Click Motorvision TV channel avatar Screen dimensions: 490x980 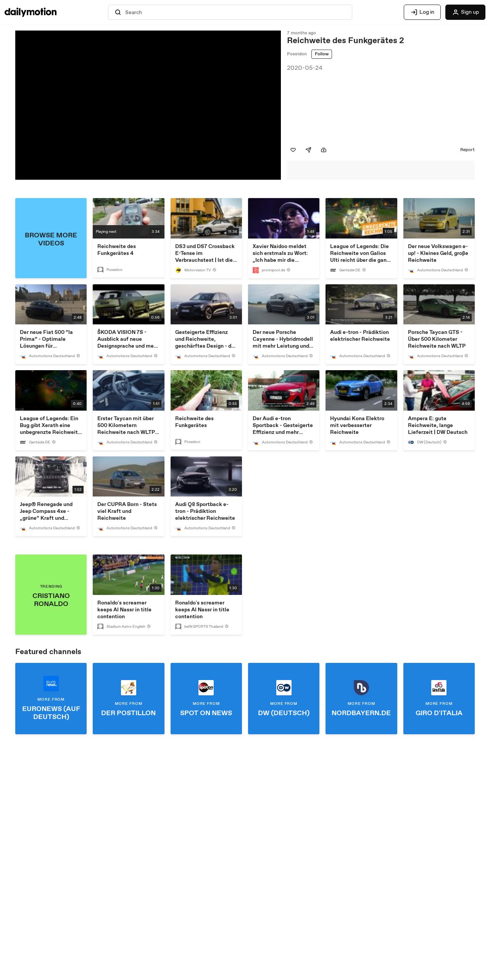[x=178, y=270]
